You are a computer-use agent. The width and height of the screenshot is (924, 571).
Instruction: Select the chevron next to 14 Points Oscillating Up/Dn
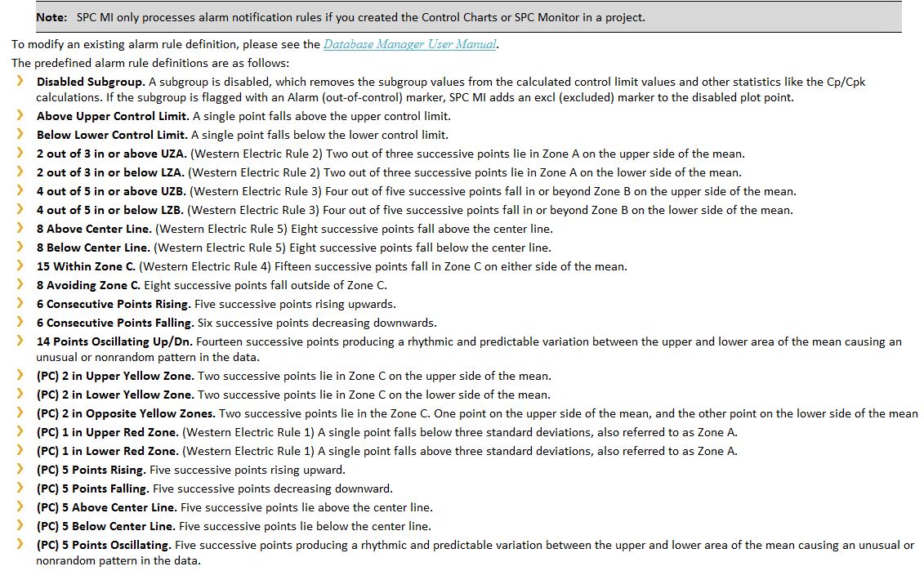click(20, 341)
